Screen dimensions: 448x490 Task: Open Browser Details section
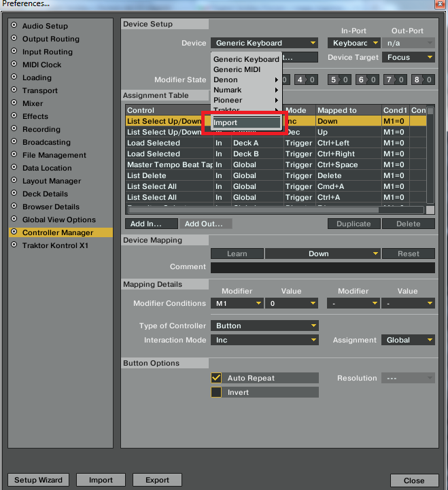coord(50,207)
